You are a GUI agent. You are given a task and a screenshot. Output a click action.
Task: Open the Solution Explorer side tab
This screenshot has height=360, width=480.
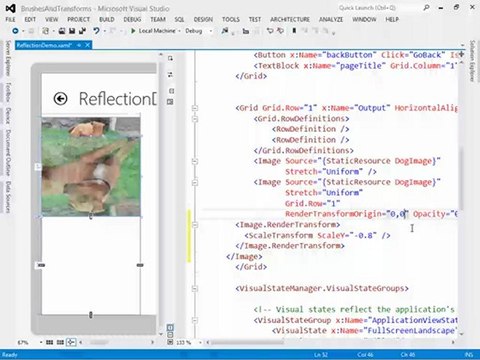(472, 61)
